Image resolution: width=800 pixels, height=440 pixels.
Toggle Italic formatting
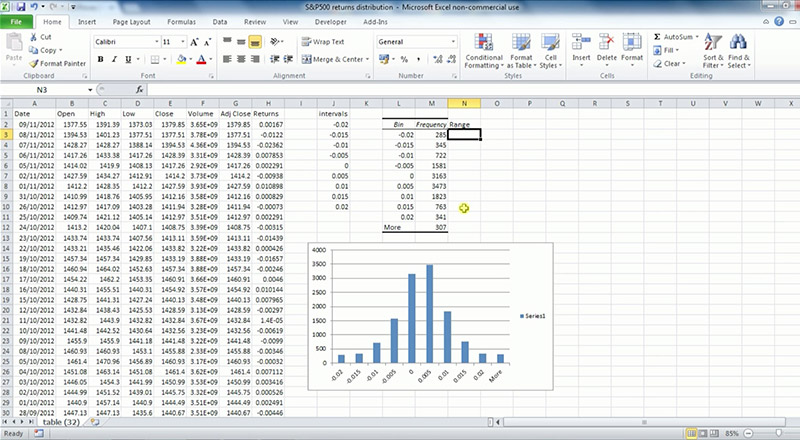click(x=114, y=59)
